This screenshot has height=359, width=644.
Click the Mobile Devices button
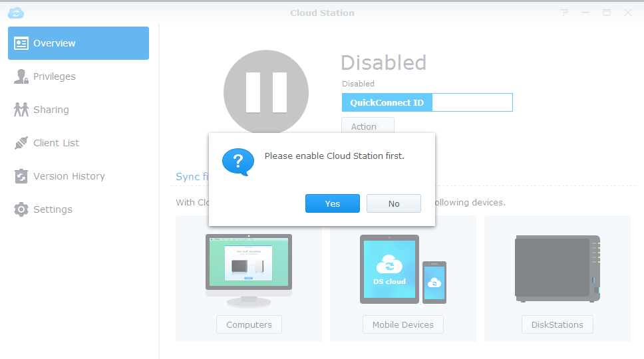(403, 324)
